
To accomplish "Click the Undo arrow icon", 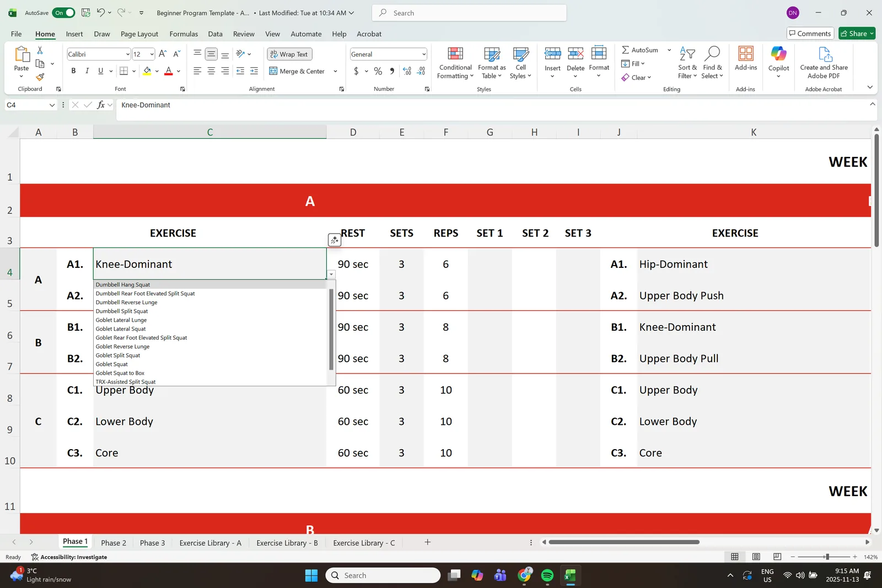I will [x=100, y=12].
